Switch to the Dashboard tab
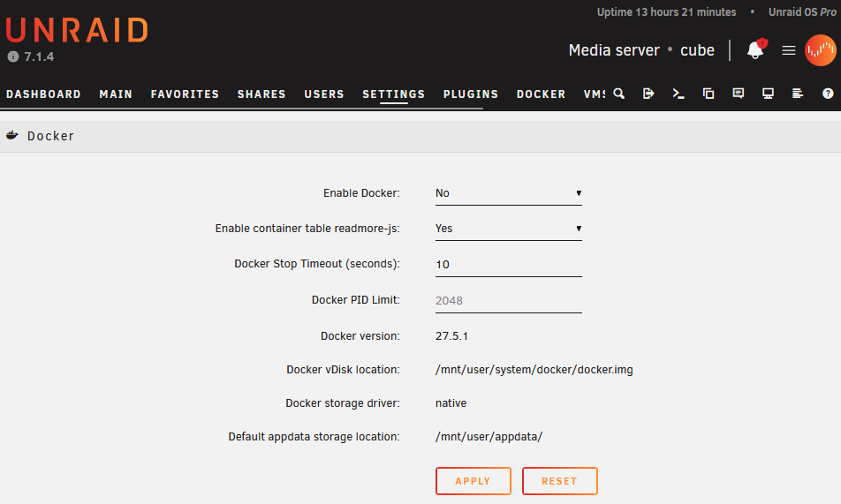 pyautogui.click(x=43, y=94)
